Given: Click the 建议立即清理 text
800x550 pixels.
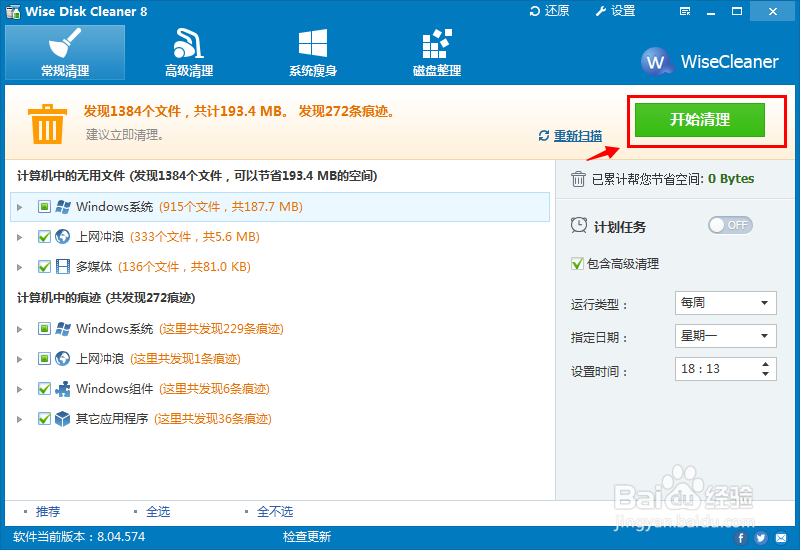Looking at the screenshot, I should pos(124,135).
